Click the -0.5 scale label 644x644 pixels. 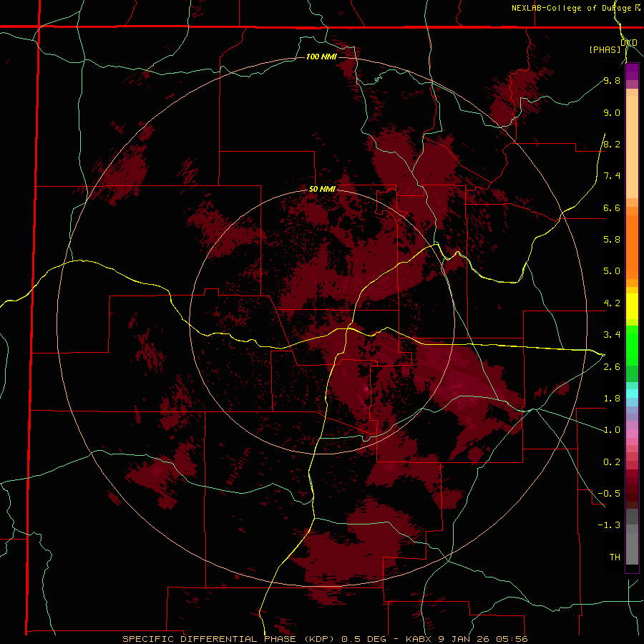click(609, 494)
